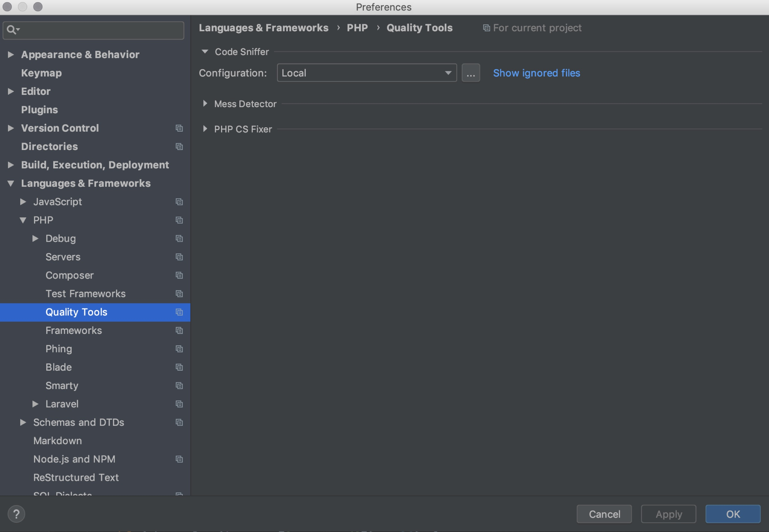
Task: Open Plugins settings
Action: tap(39, 110)
